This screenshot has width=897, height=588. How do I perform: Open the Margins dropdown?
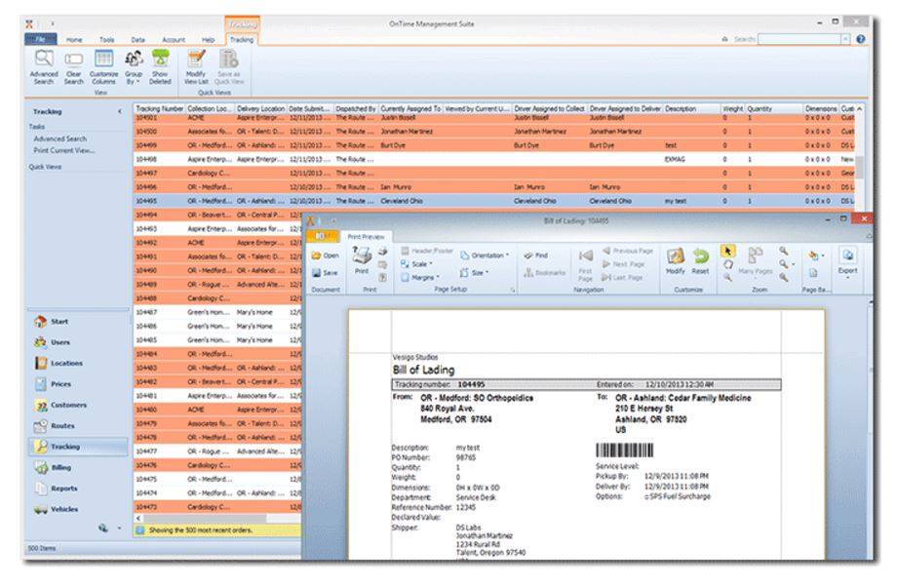point(420,277)
